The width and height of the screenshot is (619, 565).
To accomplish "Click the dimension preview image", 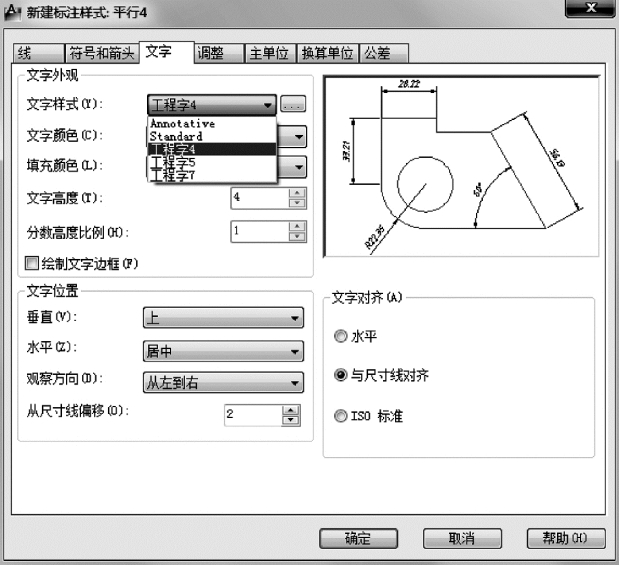I will (x=460, y=165).
